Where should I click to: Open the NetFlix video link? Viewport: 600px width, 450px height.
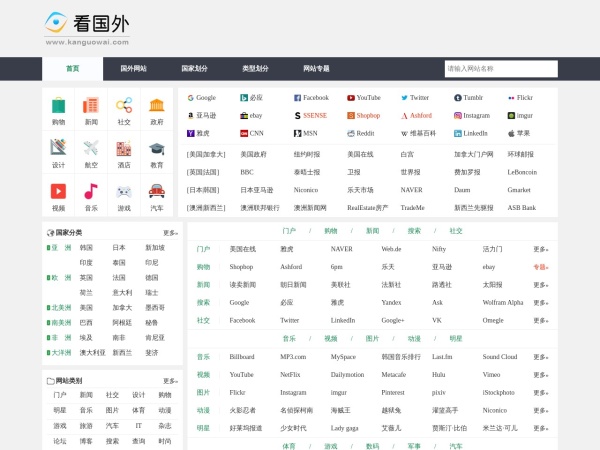pyautogui.click(x=290, y=375)
